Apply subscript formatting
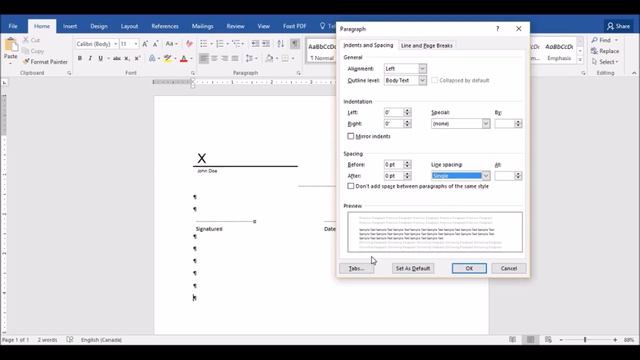This screenshot has height=360, width=640. [127, 58]
